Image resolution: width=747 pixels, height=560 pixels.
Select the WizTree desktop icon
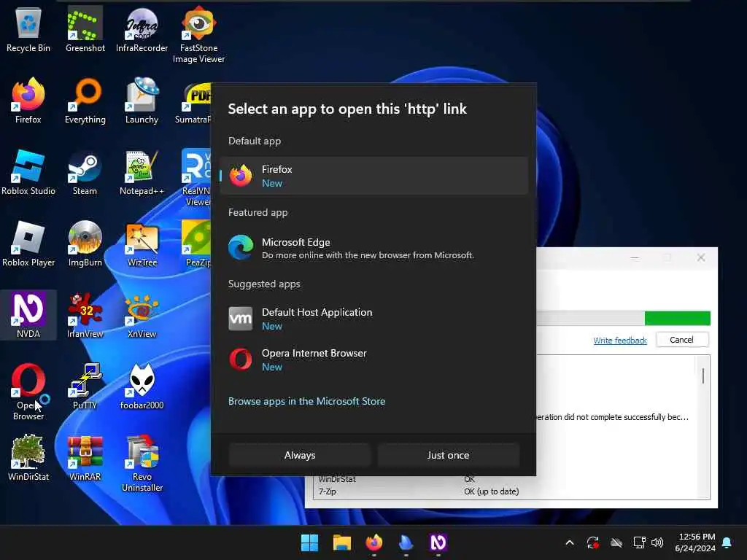(142, 244)
